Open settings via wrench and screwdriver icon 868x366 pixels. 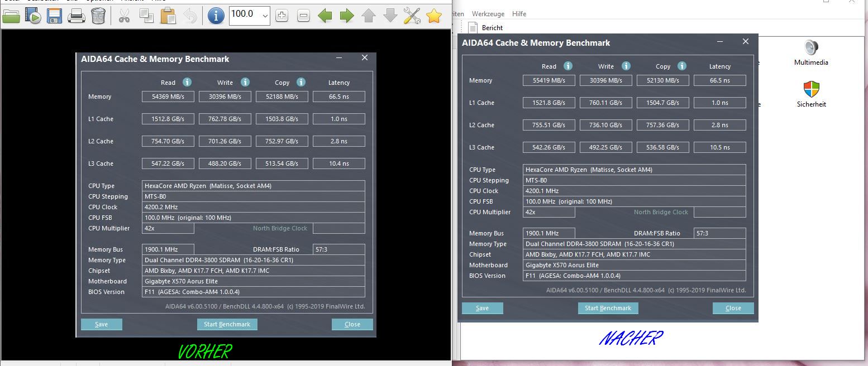(x=412, y=16)
